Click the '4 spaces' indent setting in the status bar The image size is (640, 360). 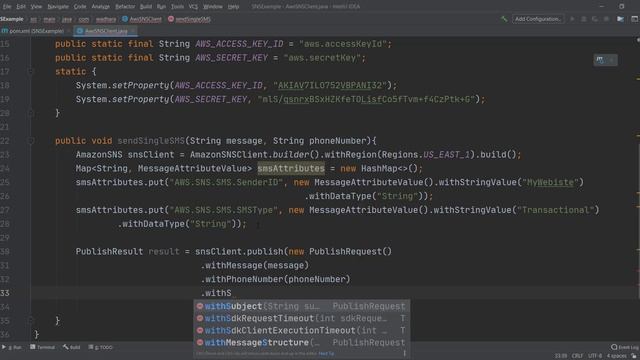[x=616, y=356]
